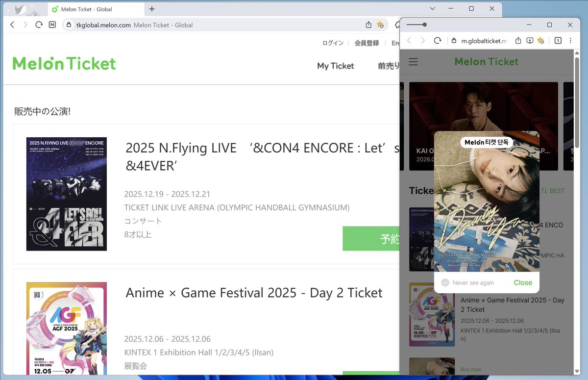588x380 pixels.
Task: Click 販売中の公演! heading
Action: tap(42, 111)
